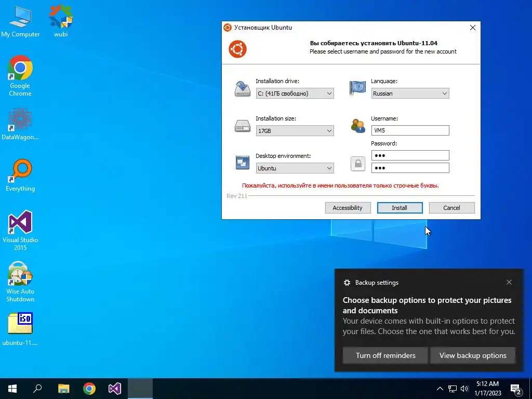Show hidden system tray icons
The image size is (532, 399).
440,389
